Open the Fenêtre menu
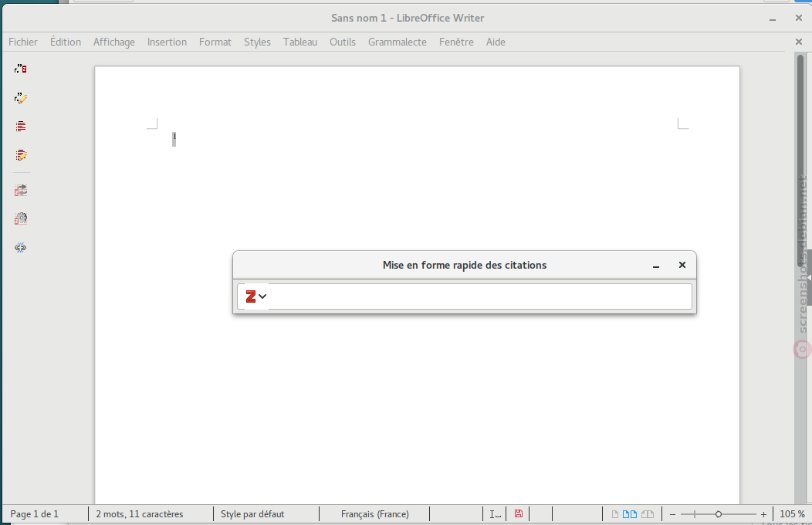Screen dimensions: 812x525 pyautogui.click(x=456, y=42)
